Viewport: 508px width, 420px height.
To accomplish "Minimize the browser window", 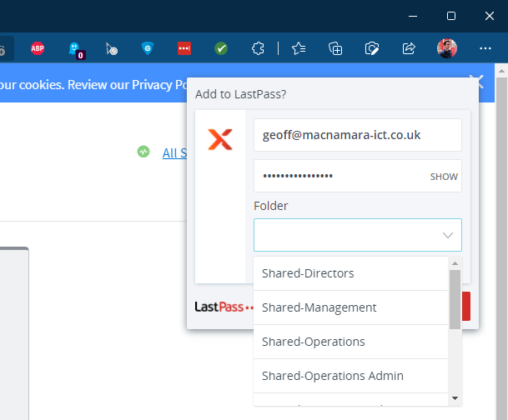I will pos(413,16).
